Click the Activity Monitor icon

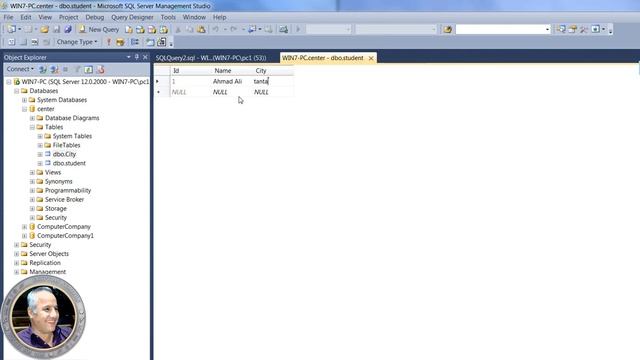tap(283, 29)
